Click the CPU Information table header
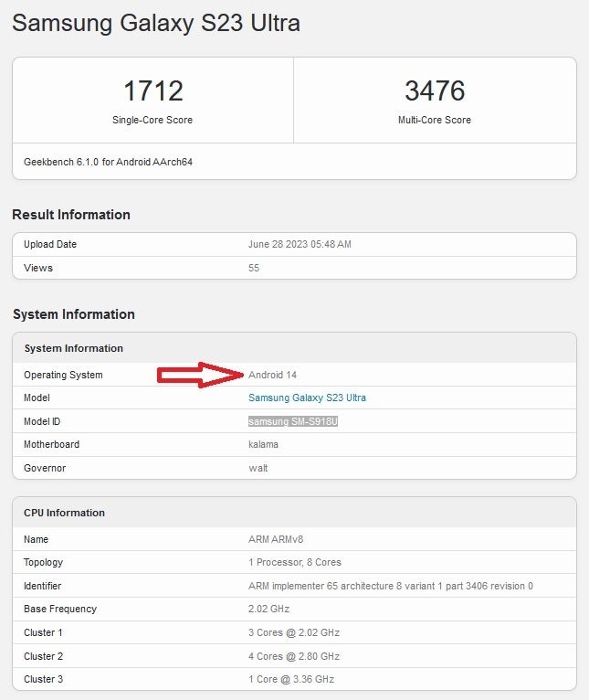 [64, 513]
